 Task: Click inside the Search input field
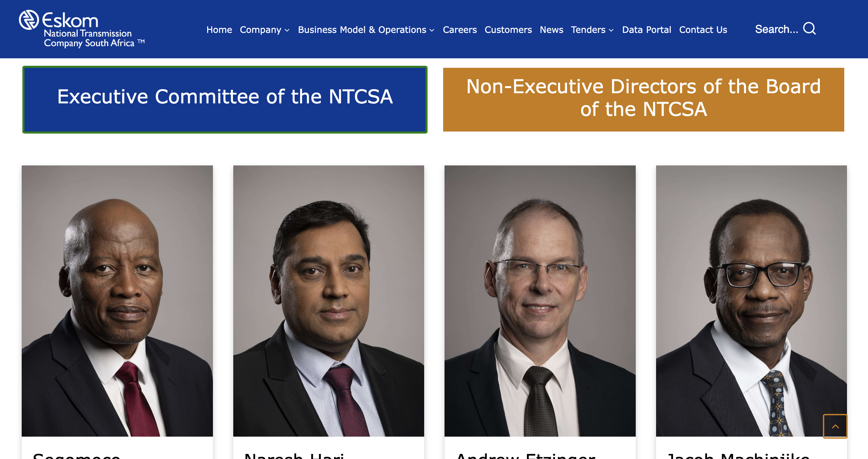click(x=776, y=29)
